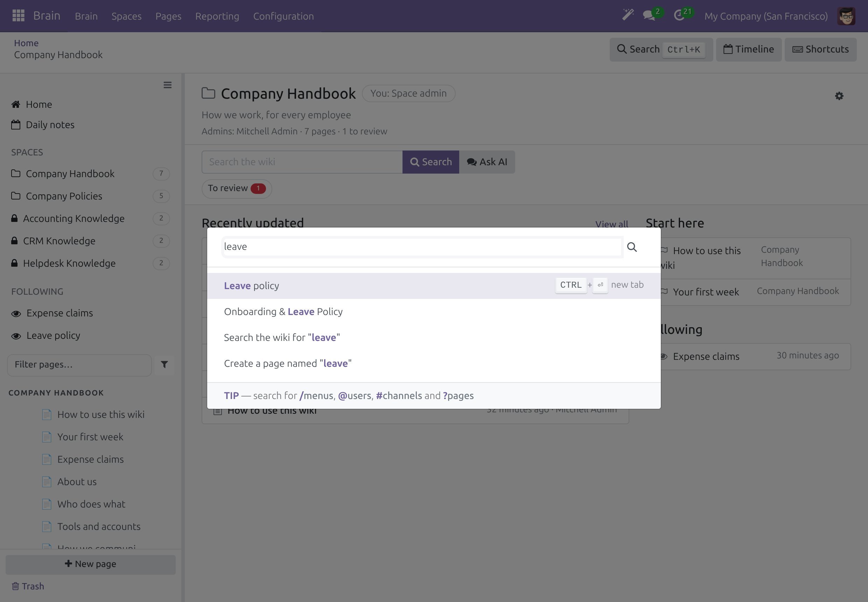Open the Home breadcrumb link
Viewport: 868px width, 602px height.
[26, 43]
